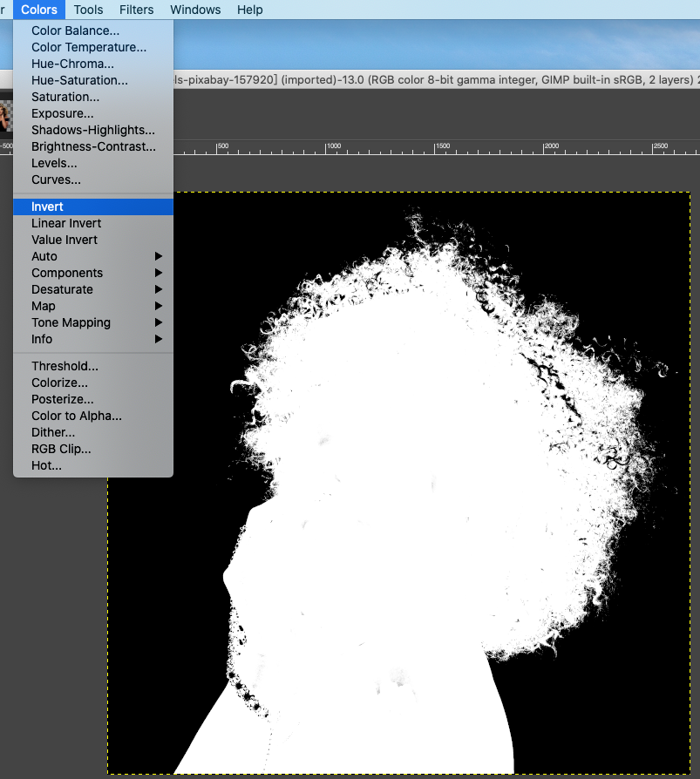Open the Filters menu

click(136, 10)
